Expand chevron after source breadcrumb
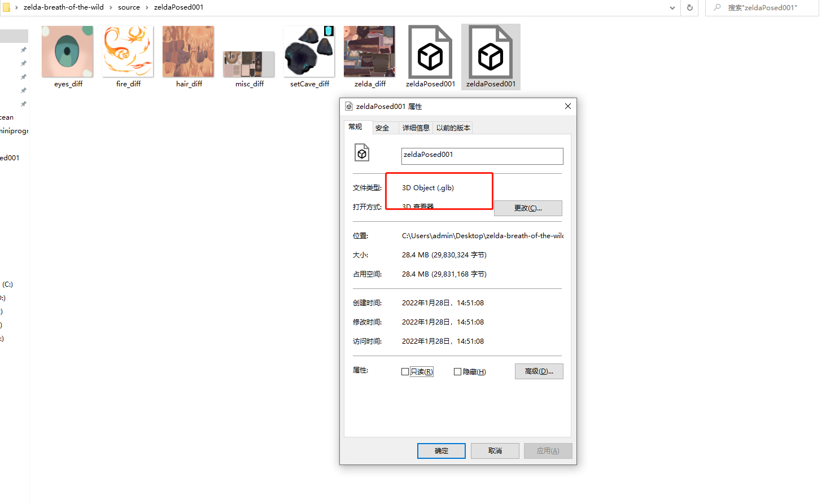826x504 pixels. (147, 7)
